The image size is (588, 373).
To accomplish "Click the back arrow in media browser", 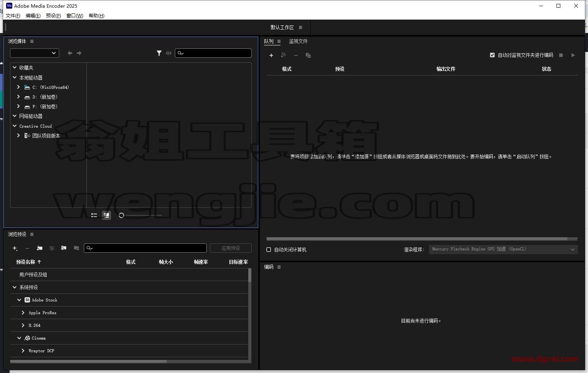I will click(x=70, y=53).
